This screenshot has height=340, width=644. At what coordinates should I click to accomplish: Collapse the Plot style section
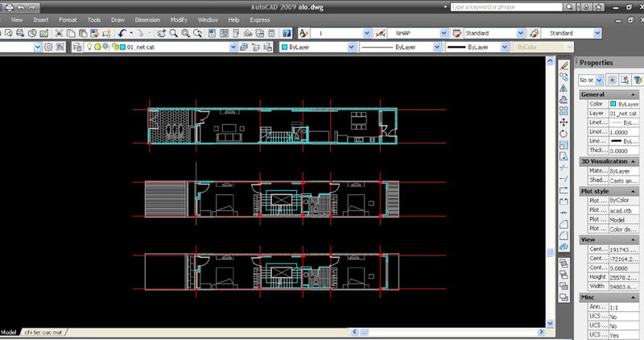[633, 192]
